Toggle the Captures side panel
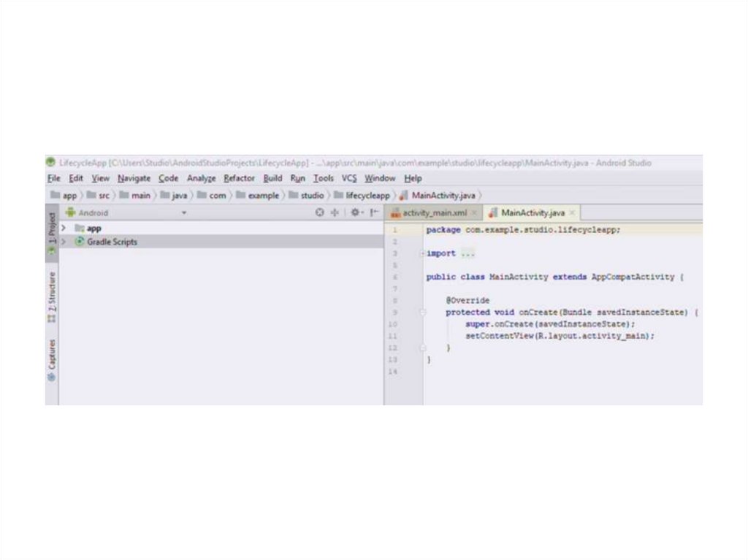 pos(52,360)
